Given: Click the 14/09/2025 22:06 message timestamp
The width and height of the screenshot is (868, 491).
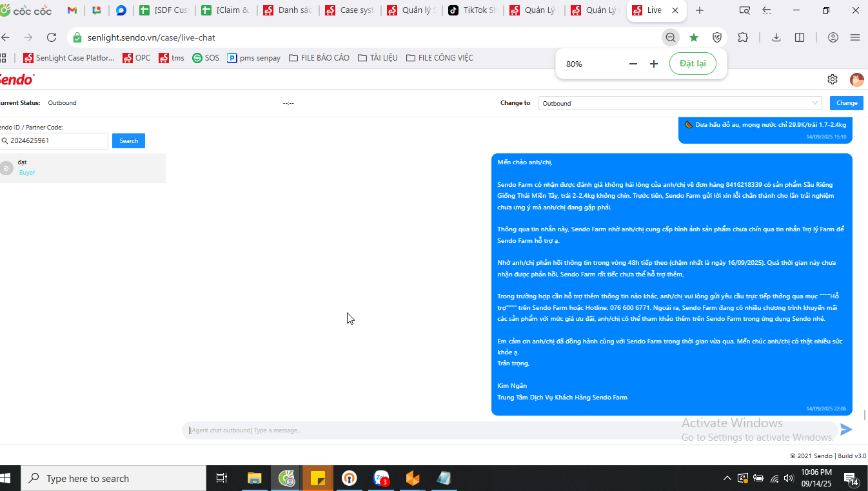Looking at the screenshot, I should pos(825,409).
